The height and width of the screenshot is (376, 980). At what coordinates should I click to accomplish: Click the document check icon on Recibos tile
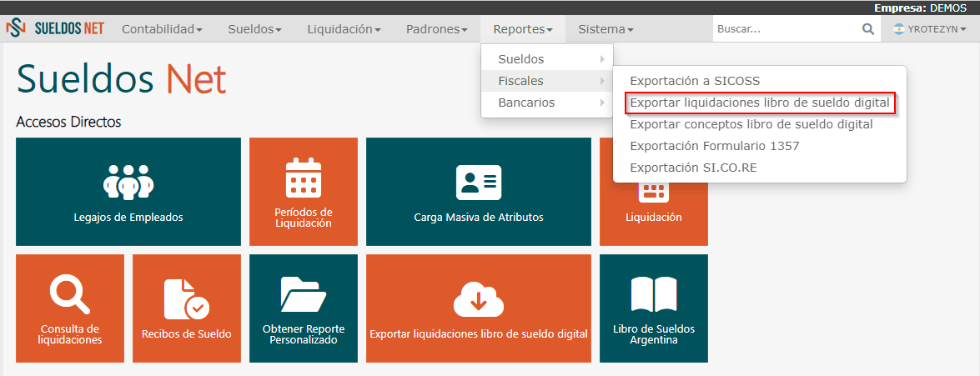click(186, 298)
